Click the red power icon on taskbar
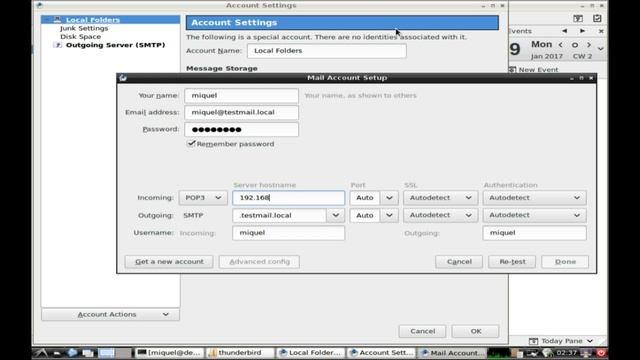 pyautogui.click(x=601, y=353)
